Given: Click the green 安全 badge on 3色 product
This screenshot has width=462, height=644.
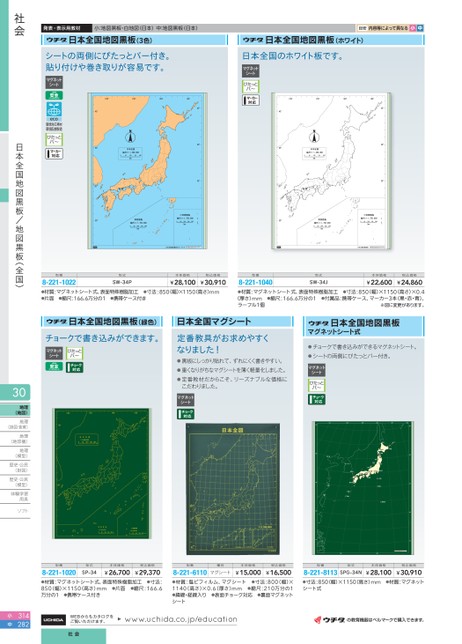Looking at the screenshot, I should coord(54,95).
